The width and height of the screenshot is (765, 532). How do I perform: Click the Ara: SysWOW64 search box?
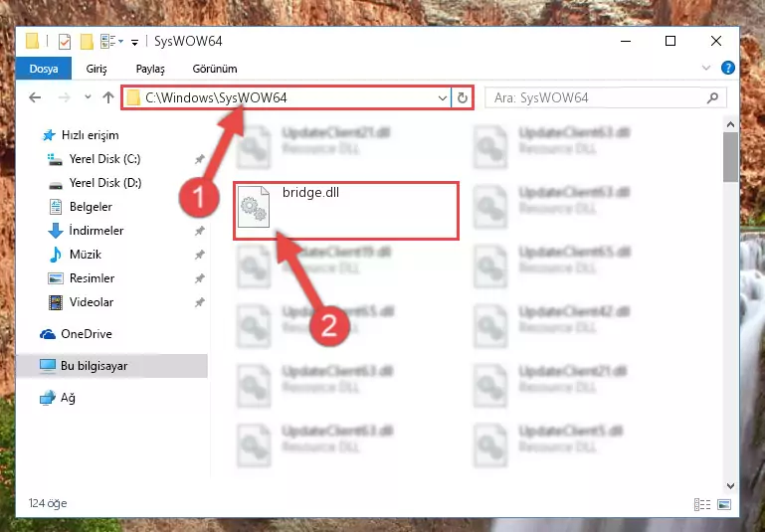point(606,98)
